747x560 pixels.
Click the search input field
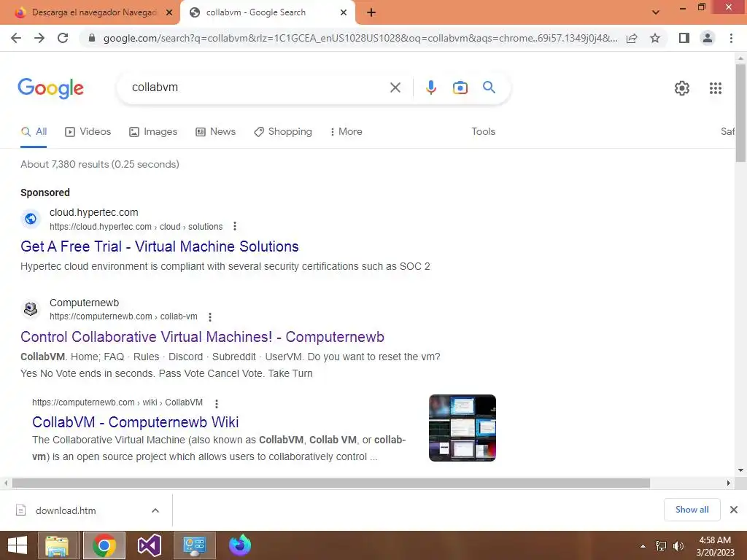click(258, 87)
